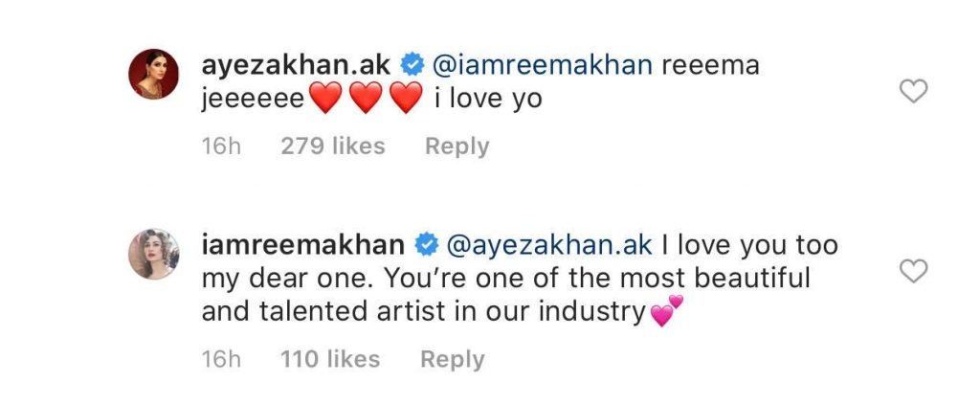
Task: View the 279 likes list
Action: [x=332, y=146]
